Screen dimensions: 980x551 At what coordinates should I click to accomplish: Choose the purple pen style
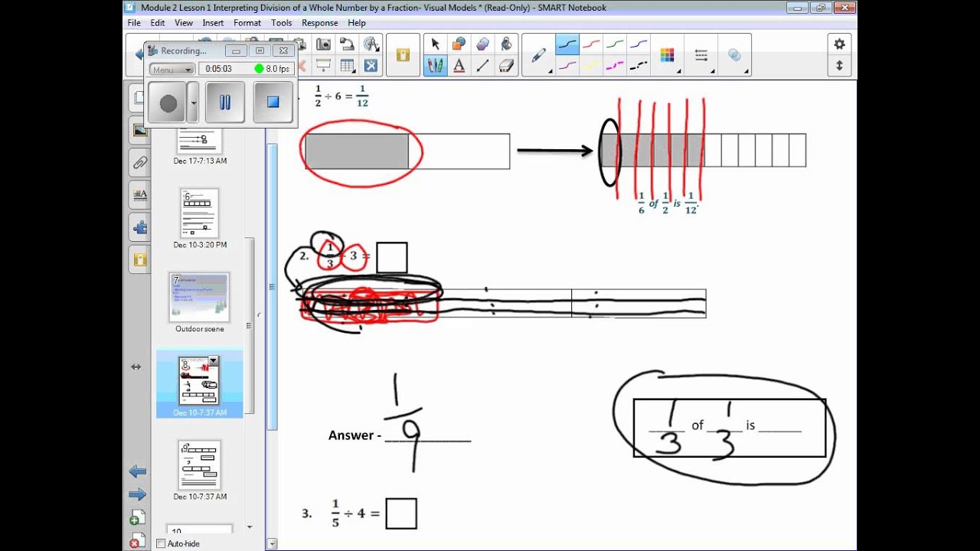click(567, 66)
